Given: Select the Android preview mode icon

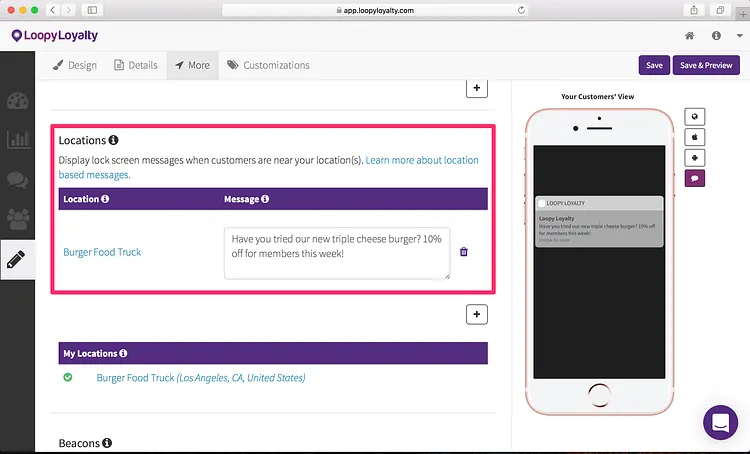Looking at the screenshot, I should [x=695, y=158].
